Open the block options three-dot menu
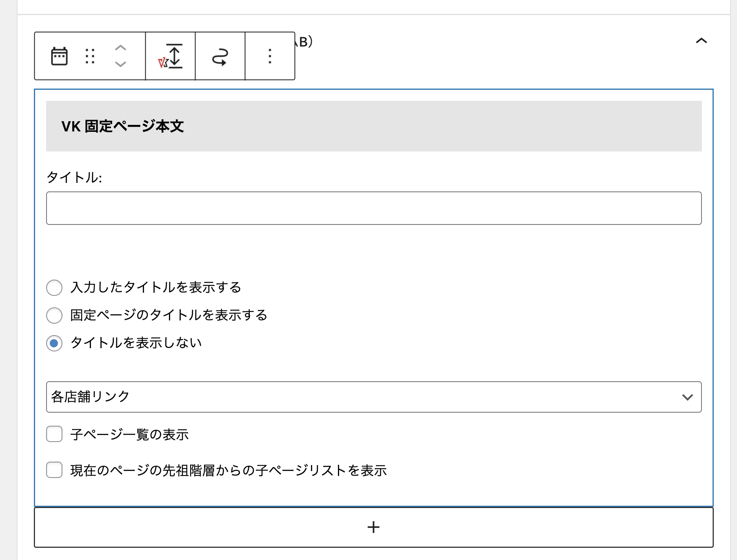Viewport: 737px width, 560px height. tap(270, 56)
